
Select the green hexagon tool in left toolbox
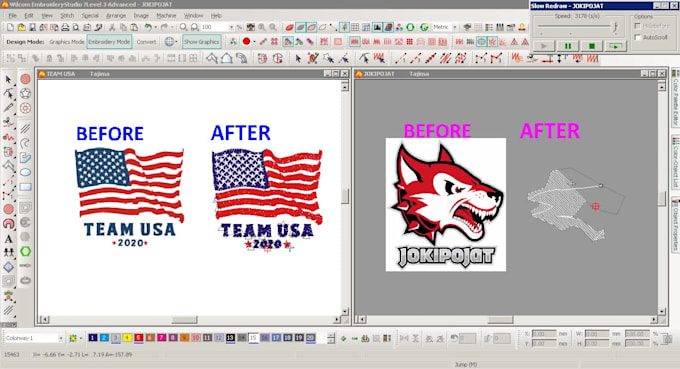(x=26, y=251)
